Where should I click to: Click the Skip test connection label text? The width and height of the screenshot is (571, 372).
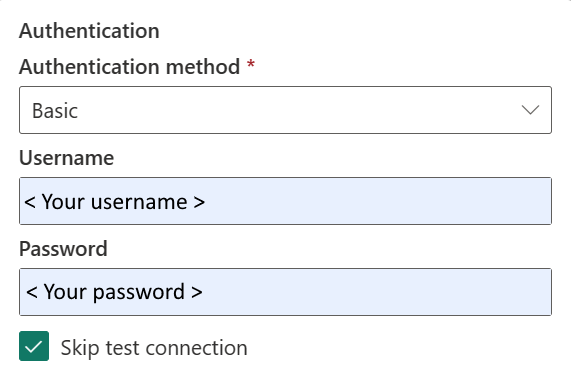click(x=154, y=348)
